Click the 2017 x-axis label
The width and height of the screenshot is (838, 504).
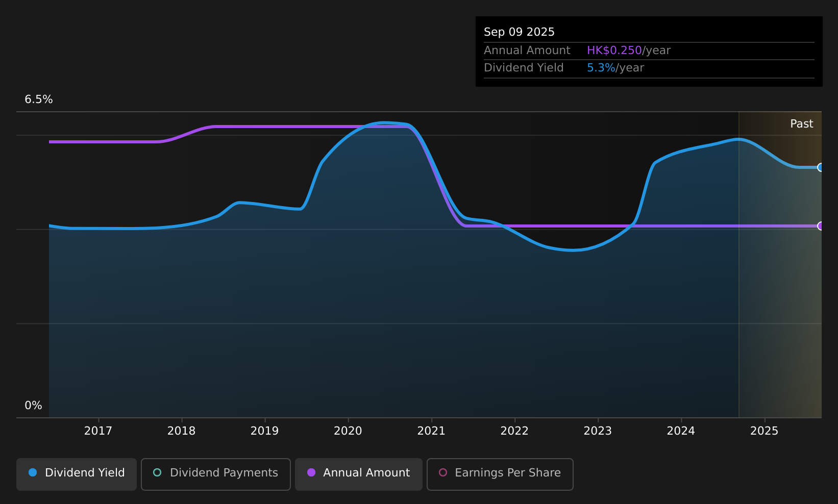click(98, 431)
